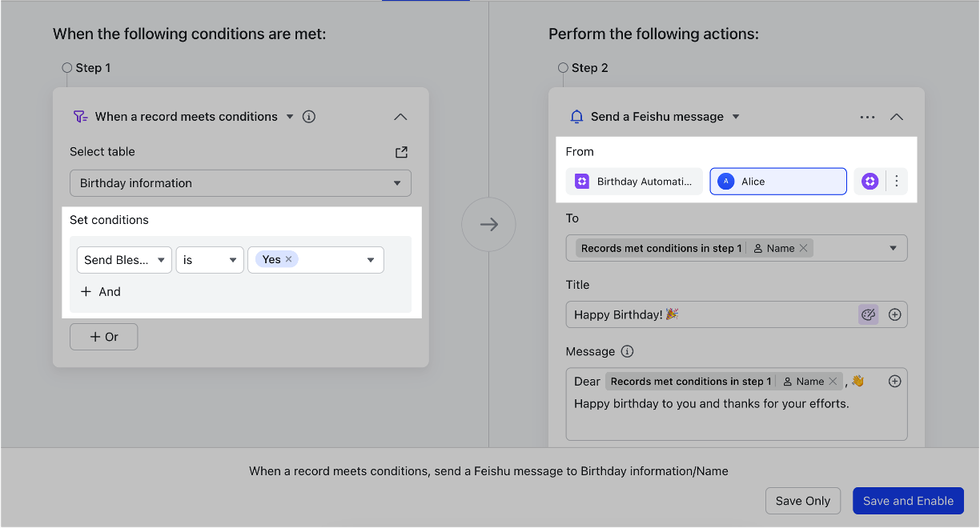Open the To recipients dropdown
Viewport: 980px width, 528px height.
pyautogui.click(x=894, y=248)
